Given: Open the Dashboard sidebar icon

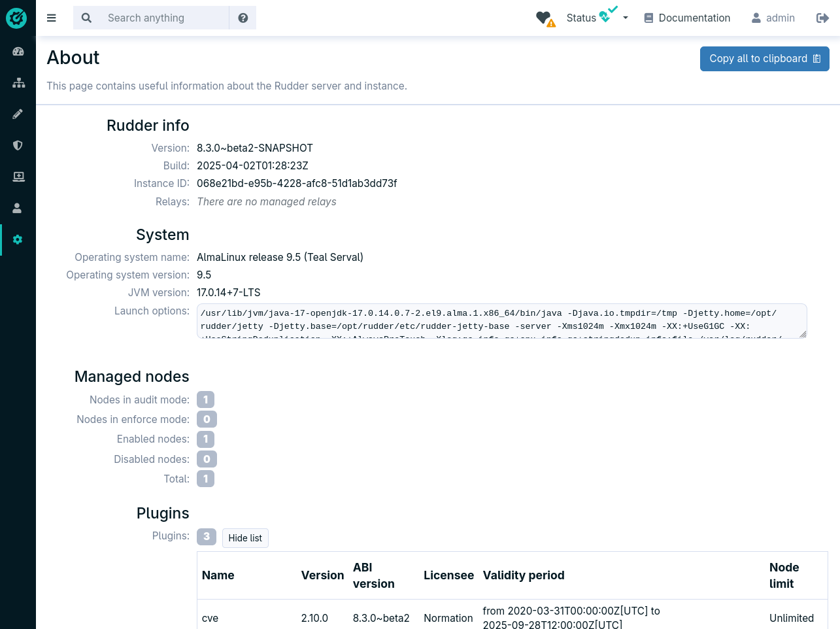Looking at the screenshot, I should 18,51.
